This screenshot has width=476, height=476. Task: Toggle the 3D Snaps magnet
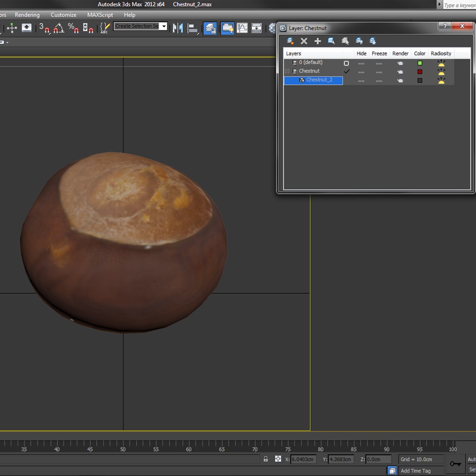pyautogui.click(x=45, y=28)
